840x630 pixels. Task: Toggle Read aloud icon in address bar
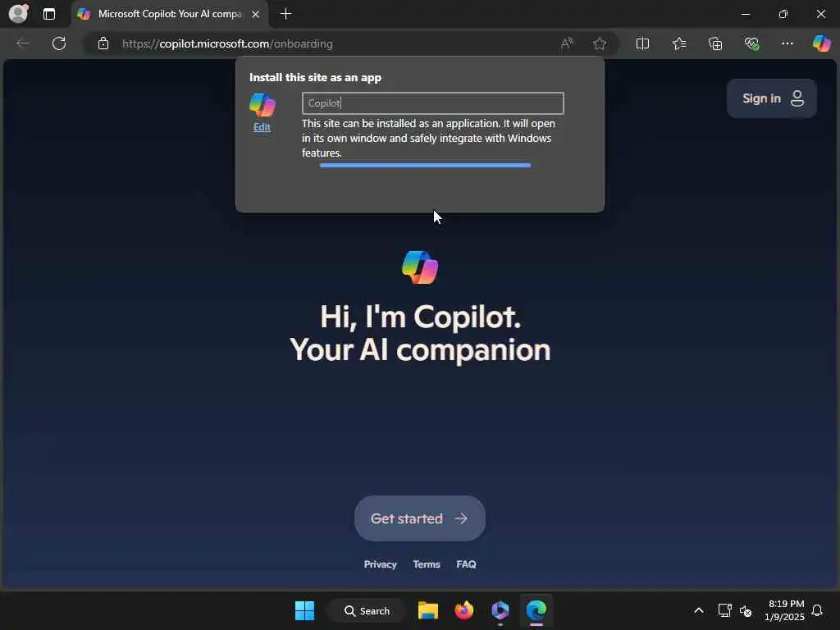tap(567, 43)
